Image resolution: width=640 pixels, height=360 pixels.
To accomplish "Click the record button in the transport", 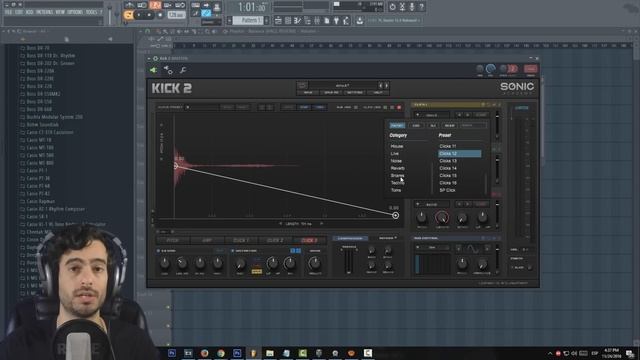I will (160, 15).
